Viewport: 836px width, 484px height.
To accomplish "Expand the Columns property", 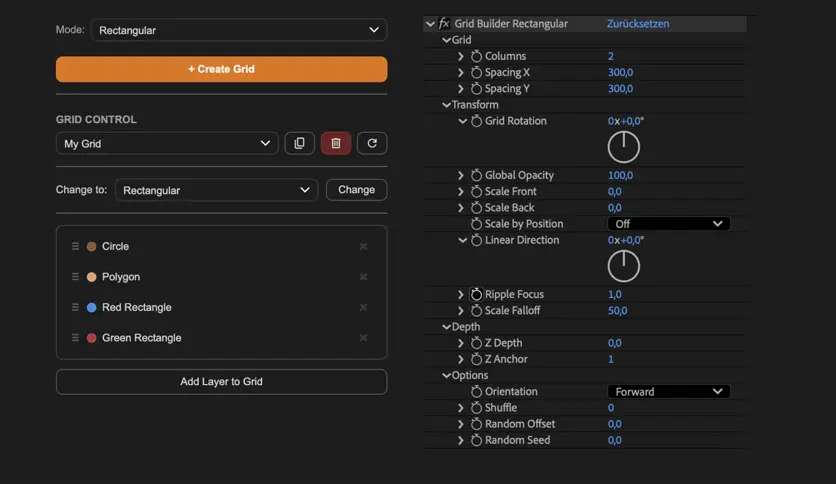I will pos(461,56).
